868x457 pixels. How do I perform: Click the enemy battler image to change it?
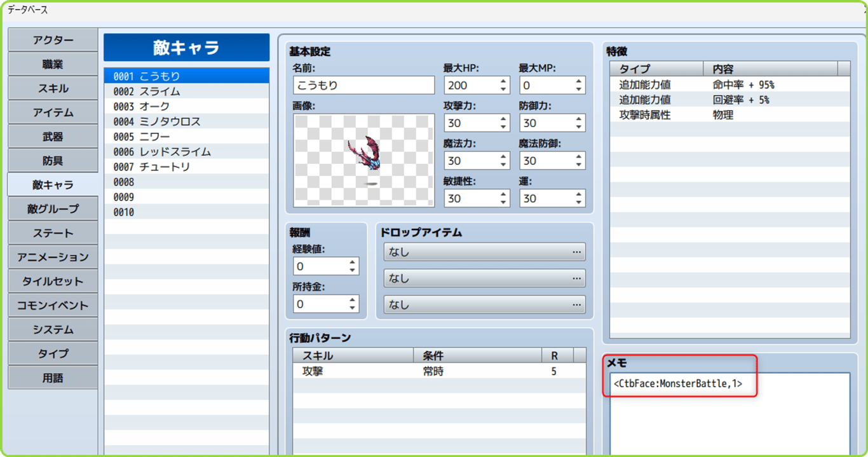tap(363, 160)
